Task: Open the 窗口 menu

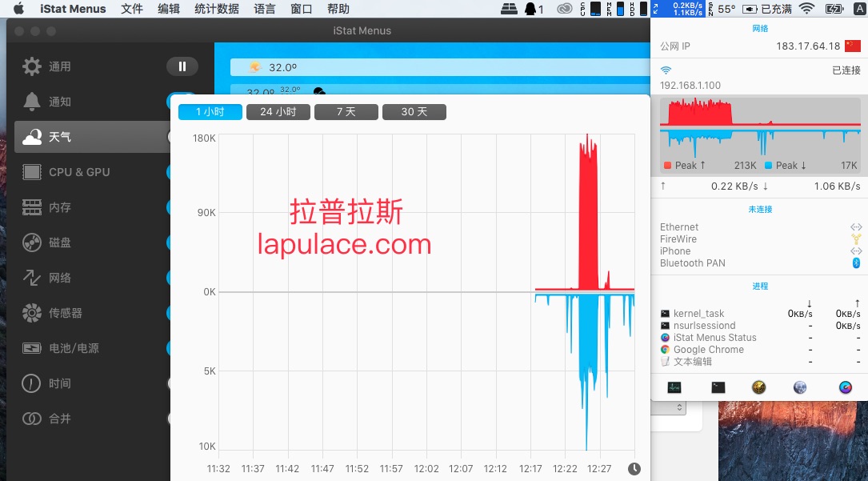Action: (301, 9)
